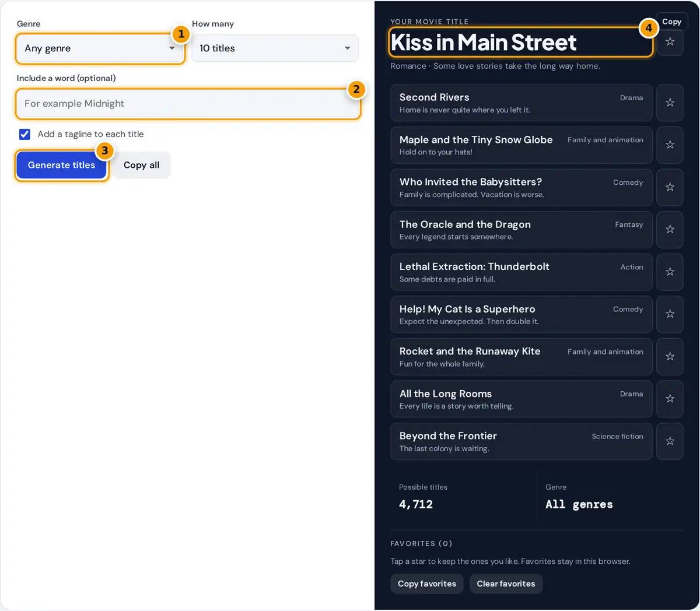700x611 pixels.
Task: Click the Second Rivers title text
Action: [x=434, y=97]
